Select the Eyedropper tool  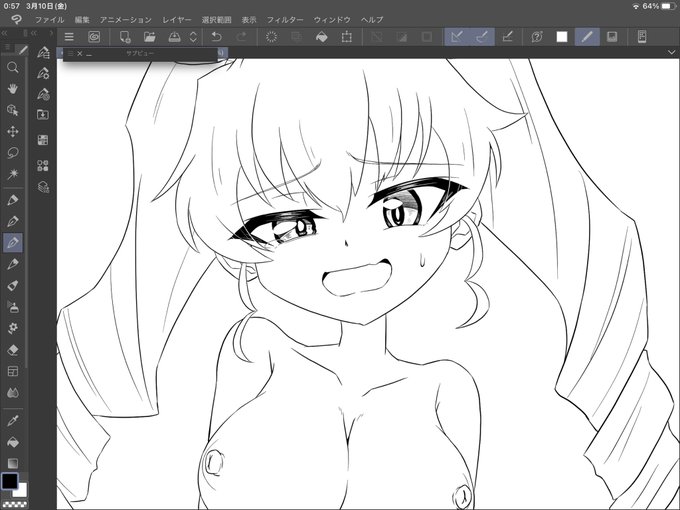[13, 420]
